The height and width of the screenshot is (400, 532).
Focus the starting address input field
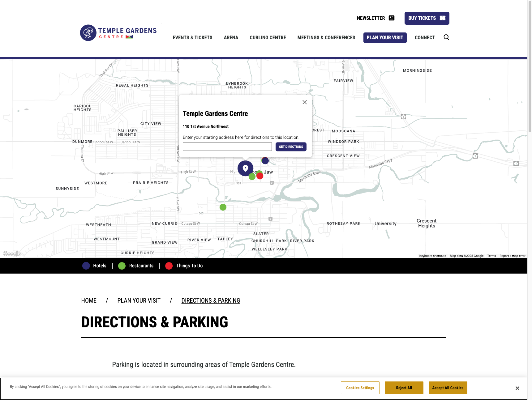pos(227,147)
